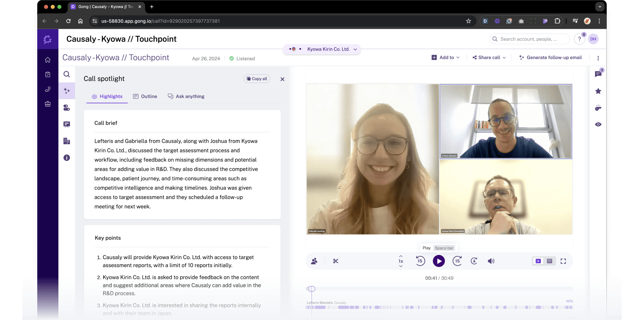Switch to the Outline tab
Viewport: 644px width, 320px height.
[145, 96]
